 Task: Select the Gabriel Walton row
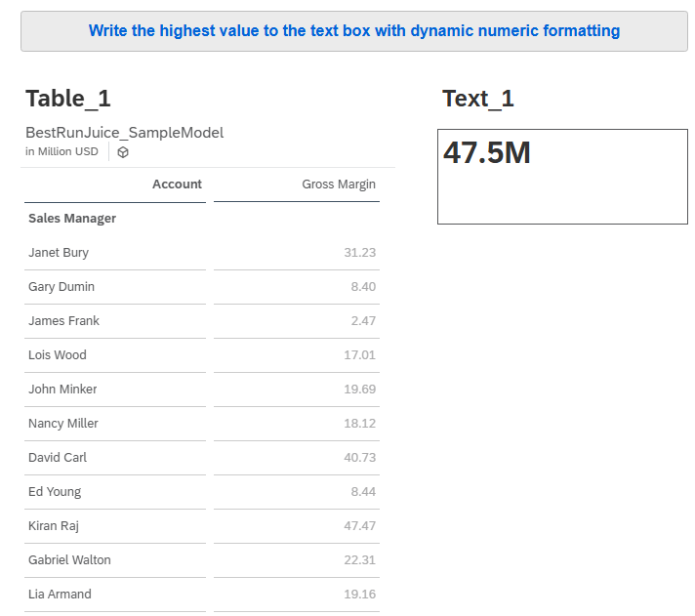tap(69, 560)
